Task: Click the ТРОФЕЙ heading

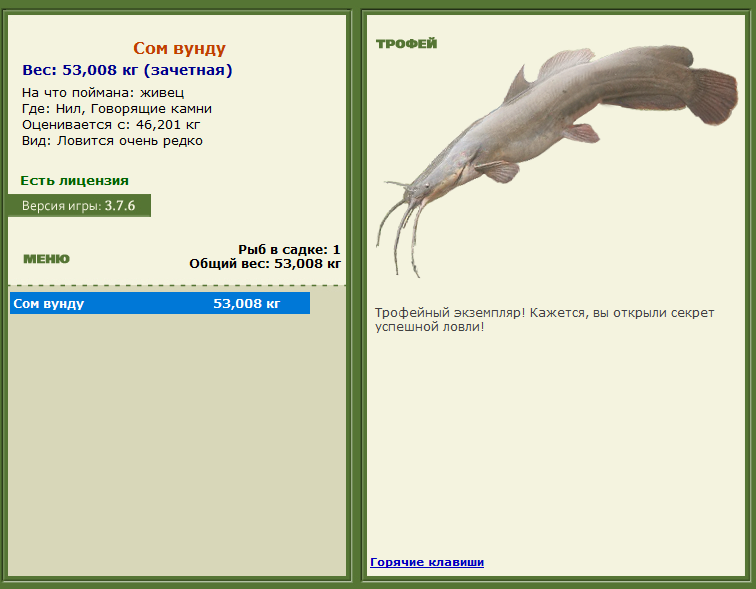Action: click(x=406, y=43)
